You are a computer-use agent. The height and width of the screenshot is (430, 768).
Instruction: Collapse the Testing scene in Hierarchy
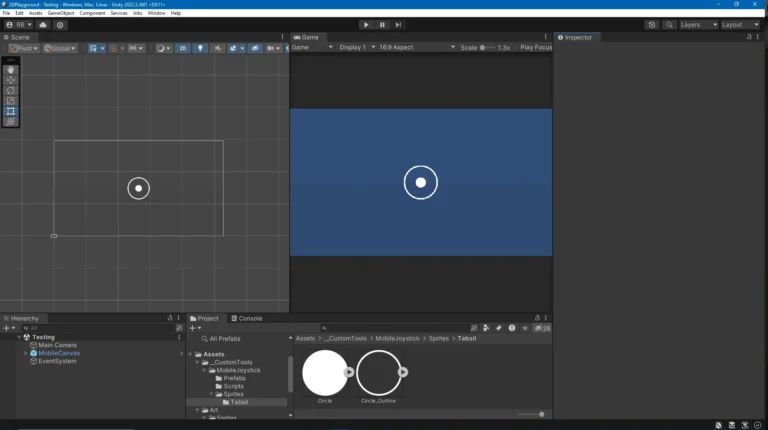click(19, 337)
